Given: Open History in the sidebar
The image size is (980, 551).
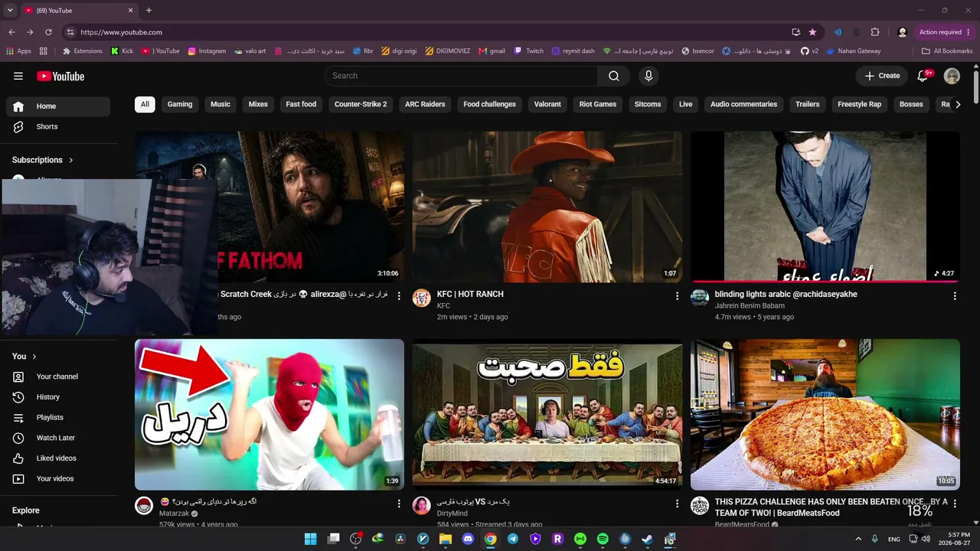Looking at the screenshot, I should [58, 397].
